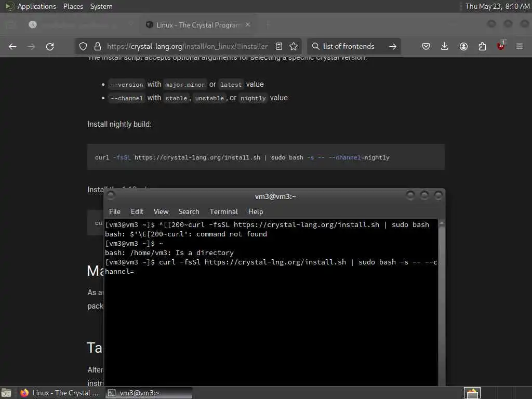Click the 'latest' value code text
Screen dimensions: 532x399
[x=231, y=85]
